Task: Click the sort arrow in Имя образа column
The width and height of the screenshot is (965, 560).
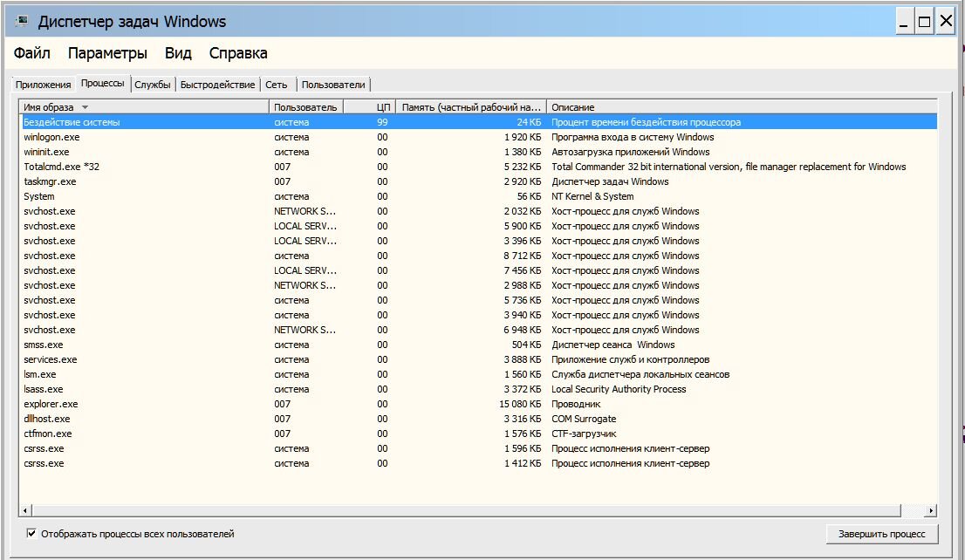Action: coord(85,107)
